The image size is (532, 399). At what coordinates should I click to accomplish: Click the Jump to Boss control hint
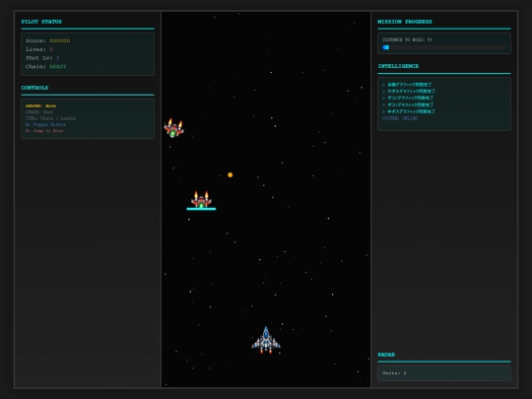[x=44, y=131]
